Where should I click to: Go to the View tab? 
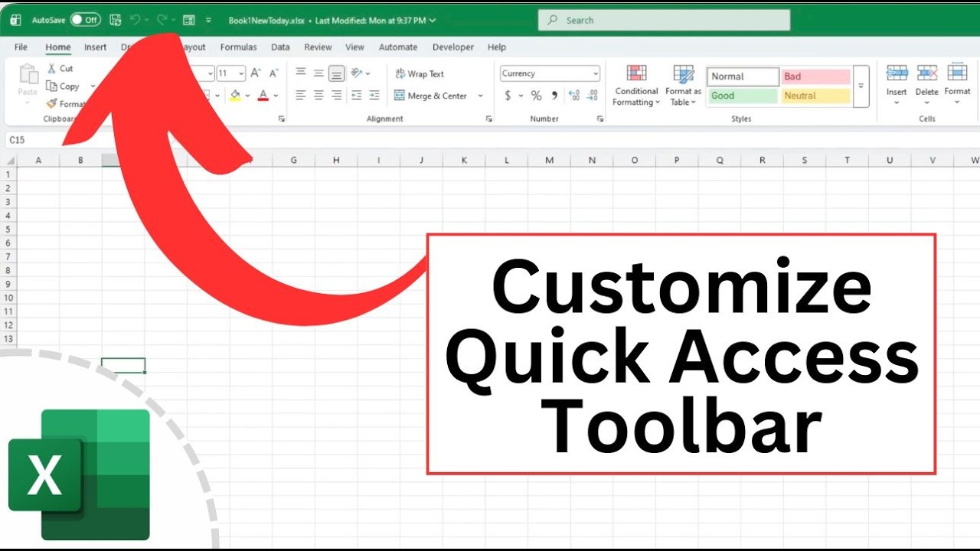tap(354, 47)
